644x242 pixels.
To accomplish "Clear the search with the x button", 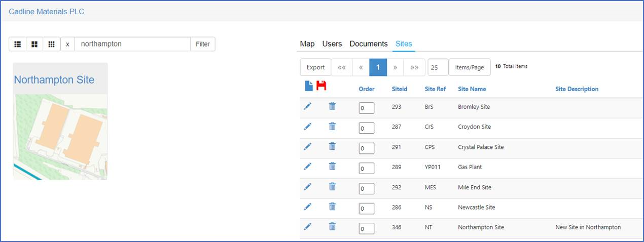I will coord(67,44).
